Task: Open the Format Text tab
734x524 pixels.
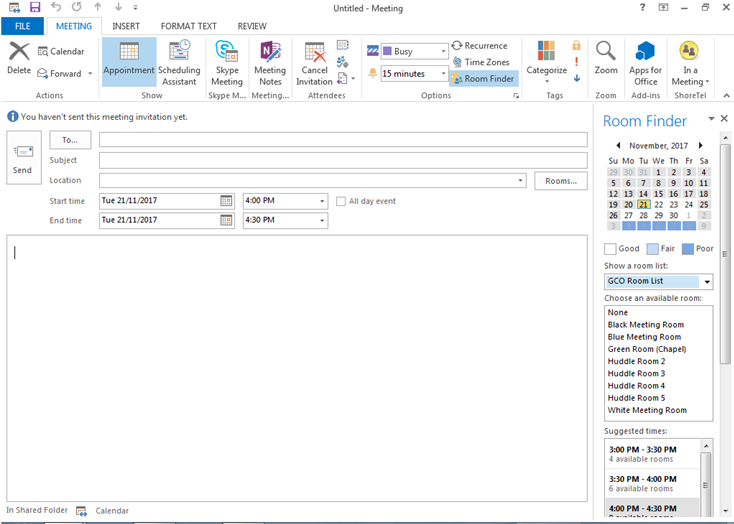Action: pyautogui.click(x=190, y=26)
